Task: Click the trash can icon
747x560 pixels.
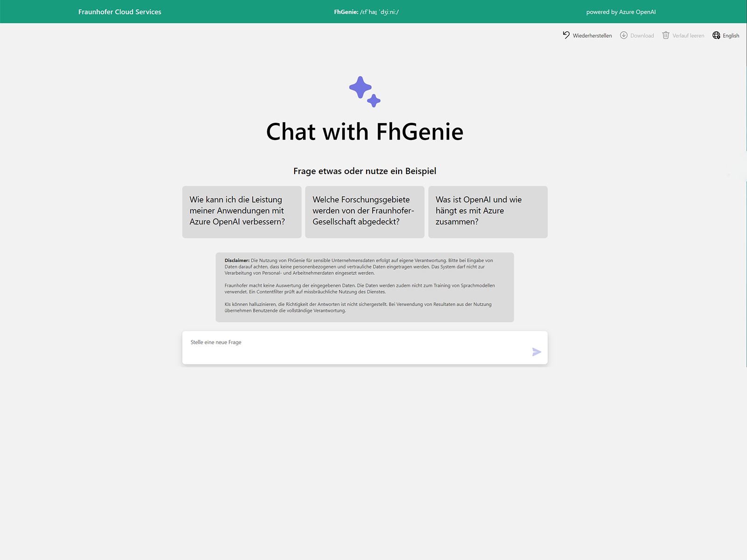Action: pos(666,35)
